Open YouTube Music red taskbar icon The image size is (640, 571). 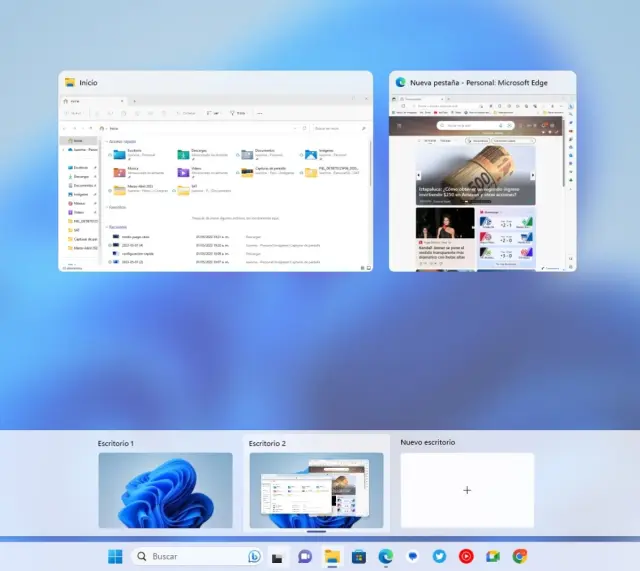point(466,556)
